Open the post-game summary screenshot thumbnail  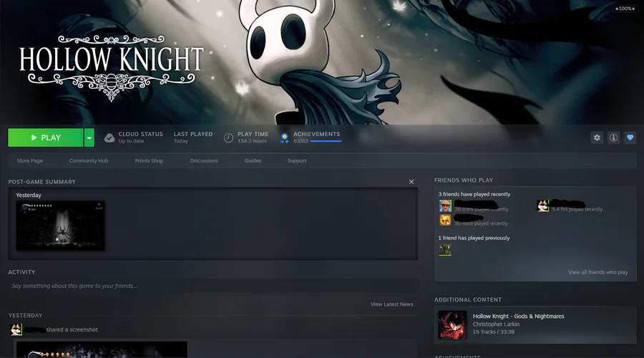60,226
